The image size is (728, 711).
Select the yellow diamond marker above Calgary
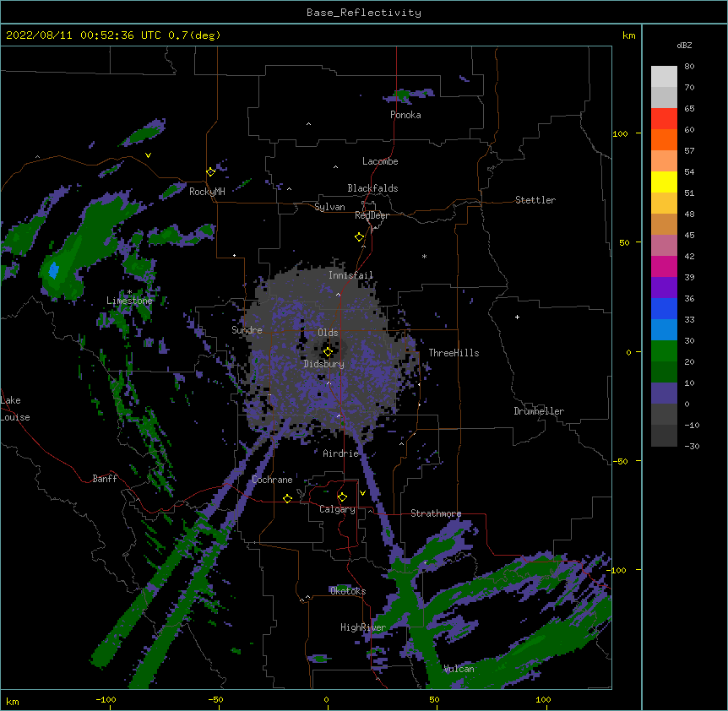tap(342, 497)
